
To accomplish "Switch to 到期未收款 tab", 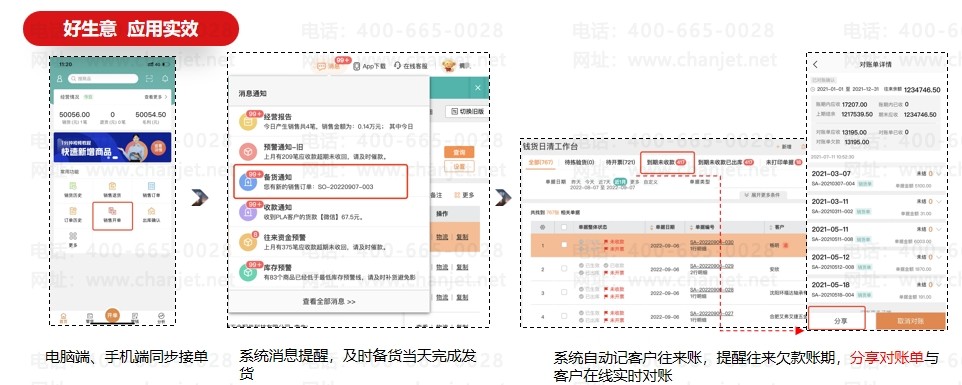I will [666, 162].
